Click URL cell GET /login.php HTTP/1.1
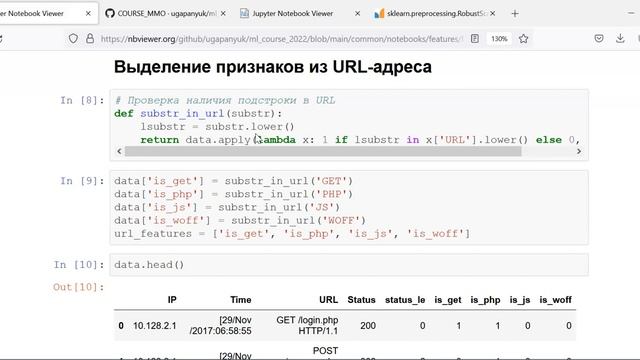Screen dimensions: 640x360 pyautogui.click(x=307, y=325)
